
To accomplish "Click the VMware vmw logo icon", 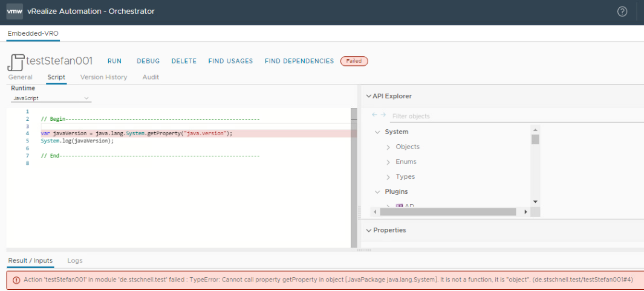I will [x=15, y=11].
